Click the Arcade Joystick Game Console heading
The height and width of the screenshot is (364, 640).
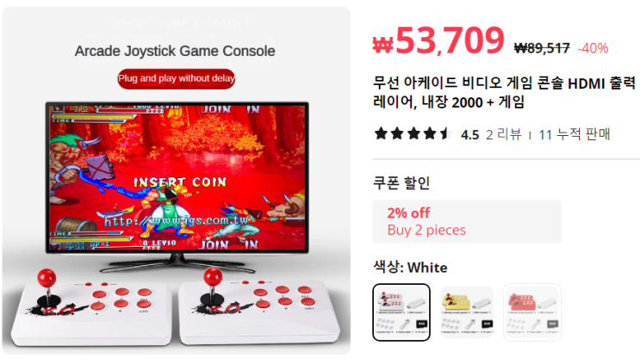click(175, 51)
